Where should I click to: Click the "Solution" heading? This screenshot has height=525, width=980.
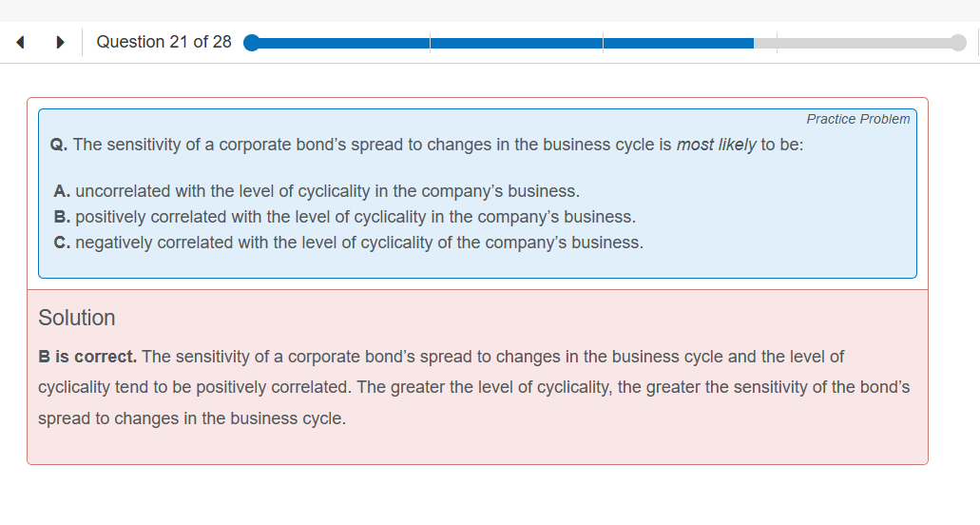pos(77,318)
